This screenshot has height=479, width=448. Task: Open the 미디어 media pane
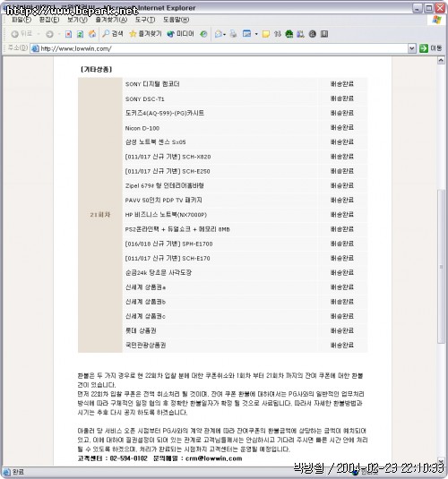click(180, 34)
